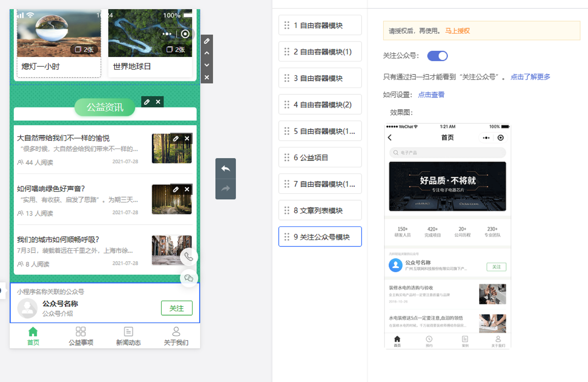Screen dimensions: 588x382
Task: Switch to 关于我们 bottom tab
Action: pos(176,336)
